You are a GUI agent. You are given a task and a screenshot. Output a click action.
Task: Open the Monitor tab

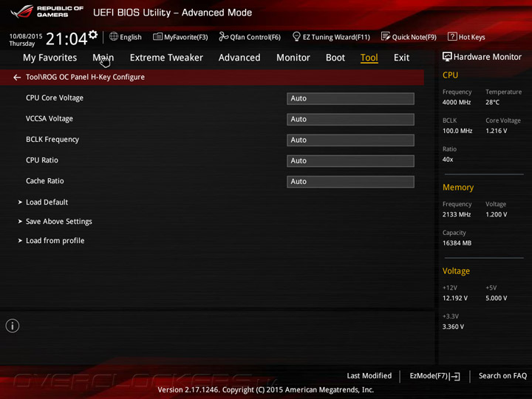[x=293, y=58]
